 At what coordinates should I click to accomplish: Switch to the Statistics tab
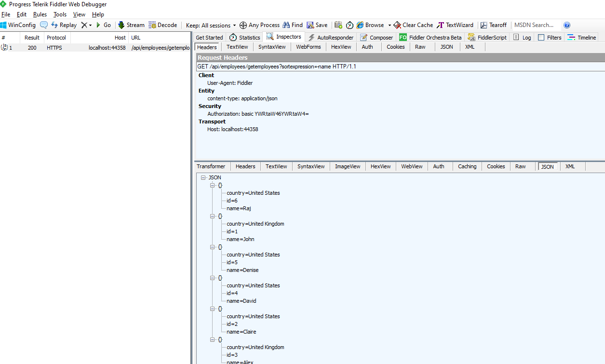coord(245,38)
